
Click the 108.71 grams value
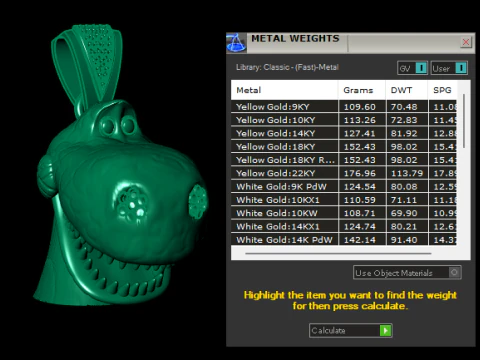(360, 213)
